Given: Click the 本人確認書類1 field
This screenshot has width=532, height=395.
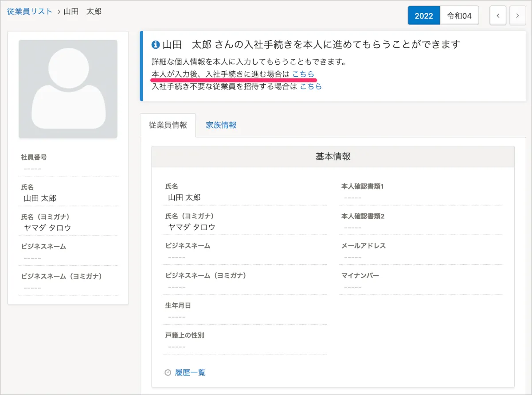Looking at the screenshot, I should tap(421, 192).
